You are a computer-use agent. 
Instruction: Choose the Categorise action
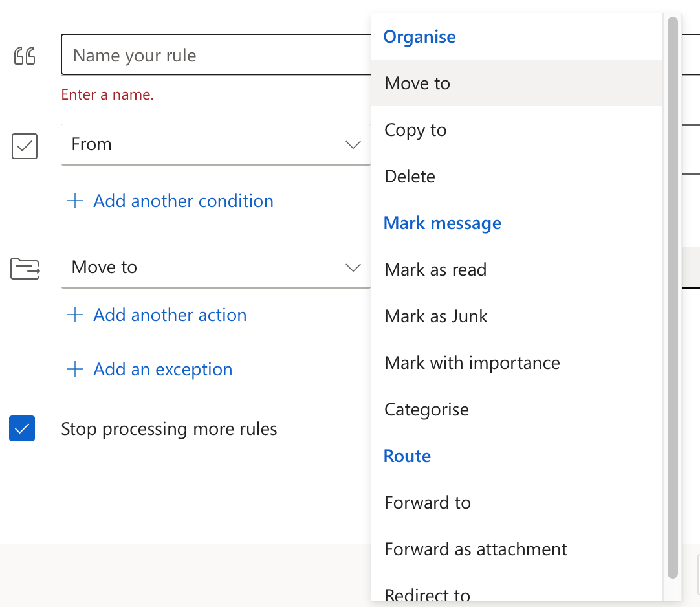426,410
